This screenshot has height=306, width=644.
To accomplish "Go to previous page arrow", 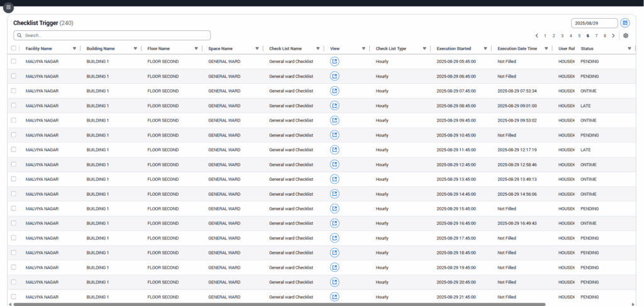I will pos(536,36).
